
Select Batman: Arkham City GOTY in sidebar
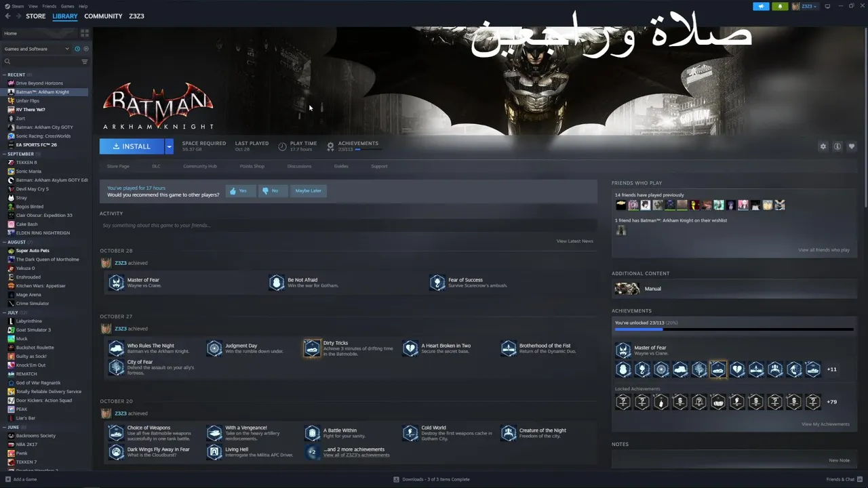click(45, 127)
